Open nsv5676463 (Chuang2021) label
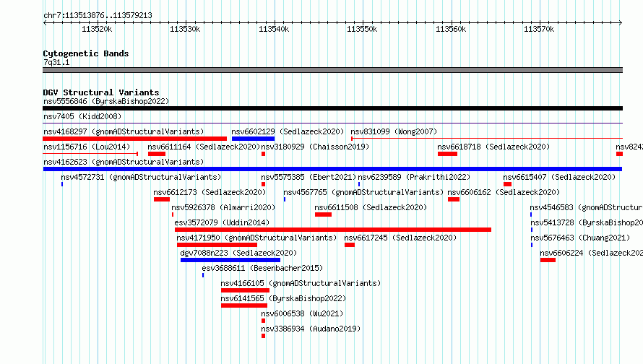The width and height of the screenshot is (643, 364). coord(580,238)
